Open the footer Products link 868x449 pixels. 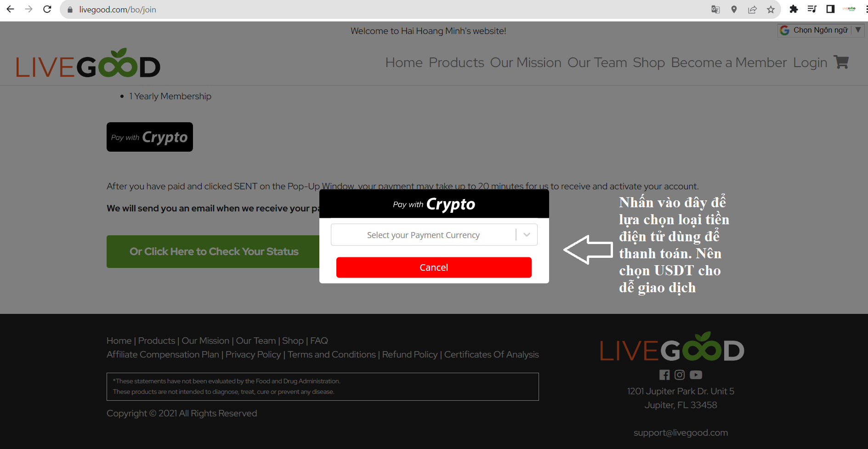[x=157, y=341]
